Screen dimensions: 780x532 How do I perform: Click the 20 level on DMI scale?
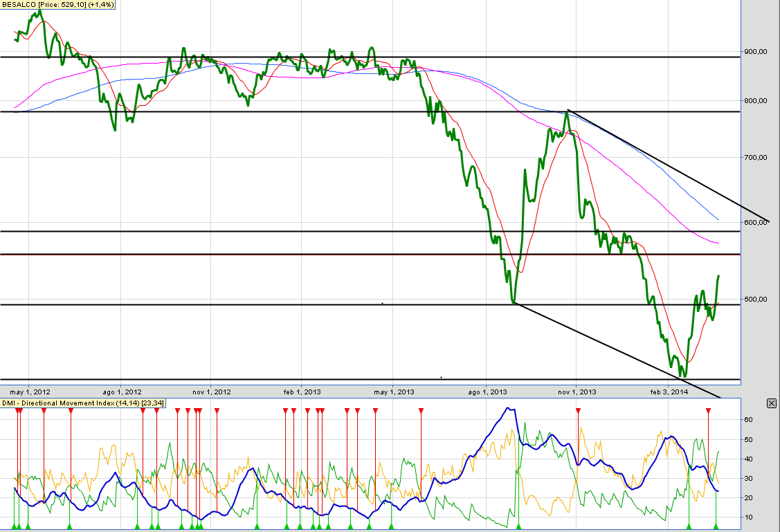(748, 497)
